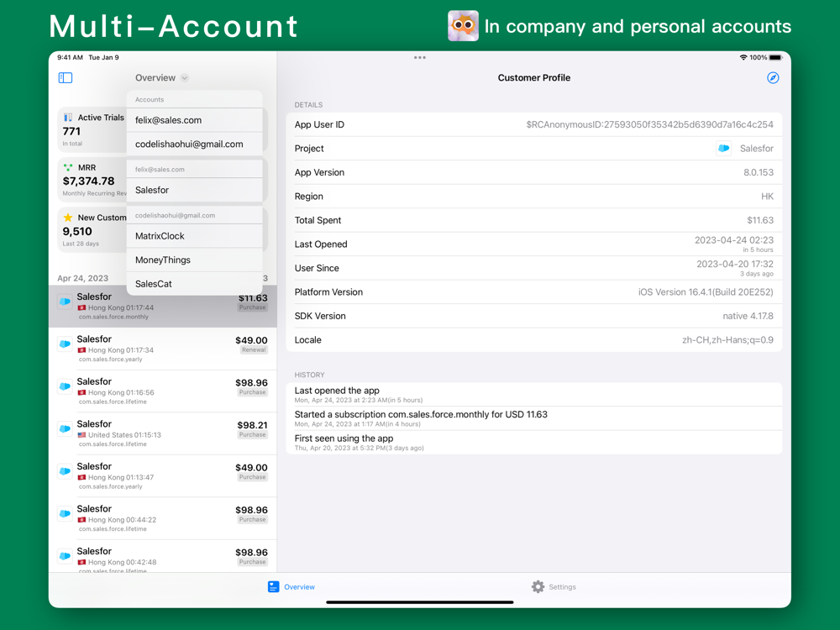Open the $11.63 Salesfor monthly transaction

tap(163, 306)
